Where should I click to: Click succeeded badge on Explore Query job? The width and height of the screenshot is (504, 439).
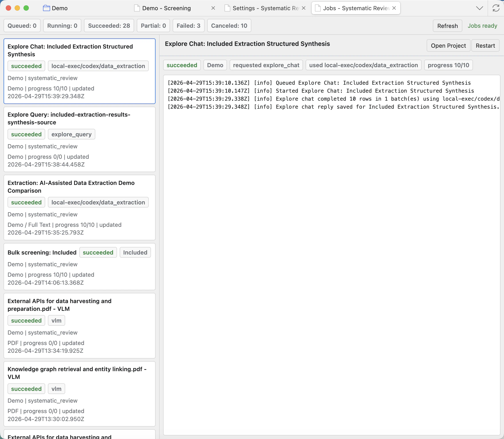point(26,134)
